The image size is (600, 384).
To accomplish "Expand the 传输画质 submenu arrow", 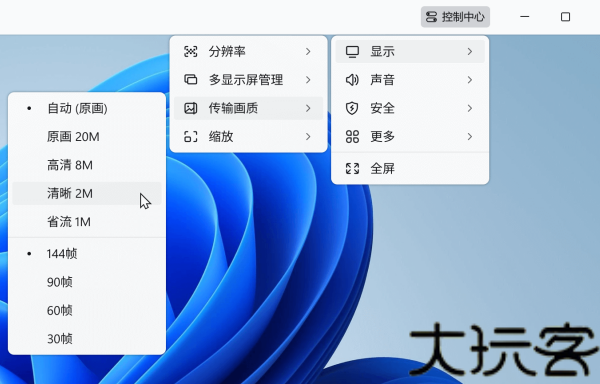I will (308, 108).
